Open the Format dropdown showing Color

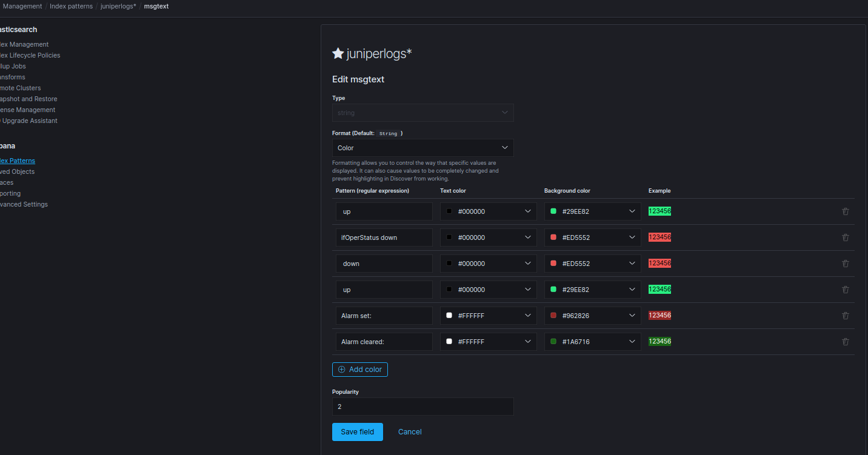click(423, 148)
